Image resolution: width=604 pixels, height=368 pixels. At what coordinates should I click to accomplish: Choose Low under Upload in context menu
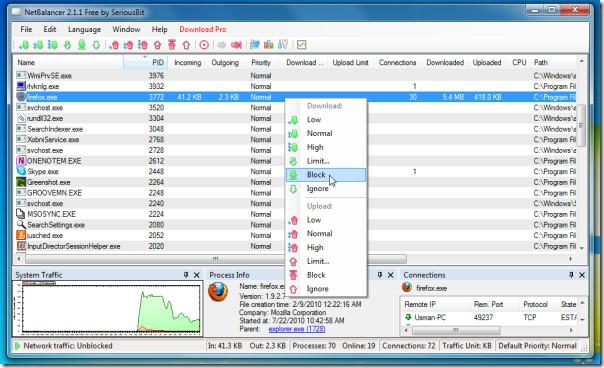(326, 220)
